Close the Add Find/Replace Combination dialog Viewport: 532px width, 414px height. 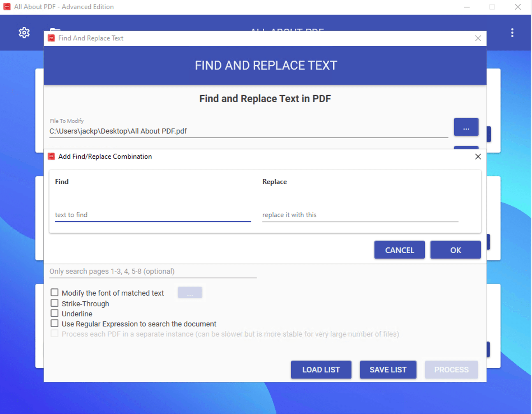[x=478, y=157]
